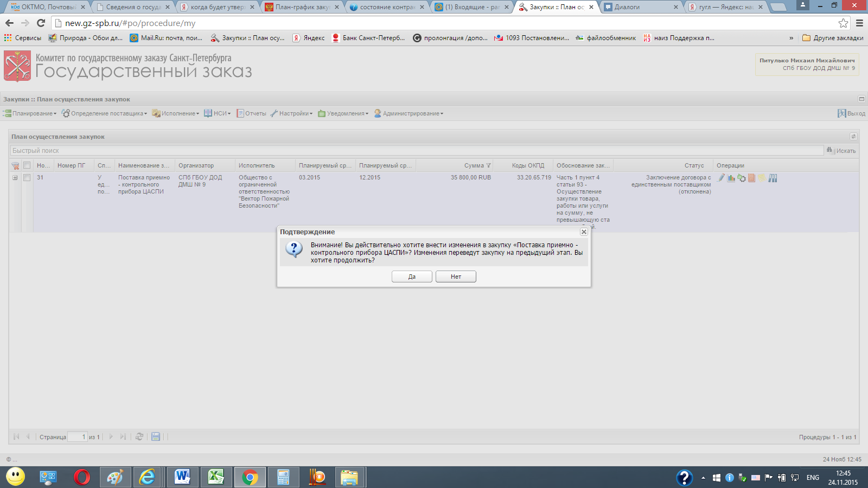The image size is (868, 488).
Task: Switch to the ОКТМО, Почтовый browser tab
Action: point(47,7)
